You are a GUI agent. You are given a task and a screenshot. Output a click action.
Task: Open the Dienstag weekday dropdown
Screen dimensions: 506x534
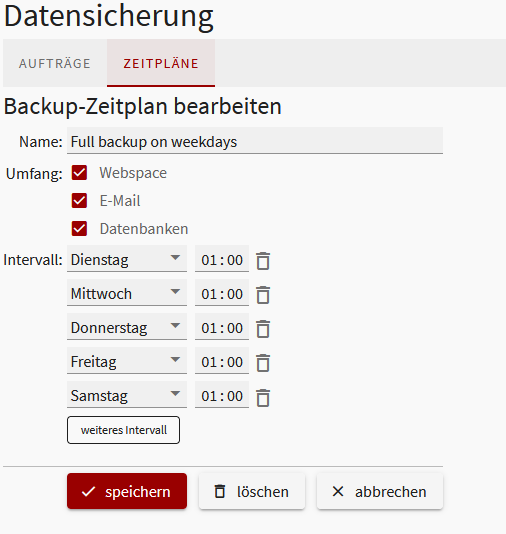(x=127, y=258)
